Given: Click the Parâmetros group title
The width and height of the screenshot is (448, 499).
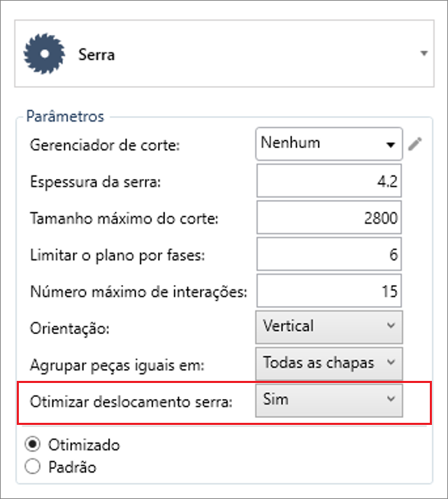Looking at the screenshot, I should 65,116.
